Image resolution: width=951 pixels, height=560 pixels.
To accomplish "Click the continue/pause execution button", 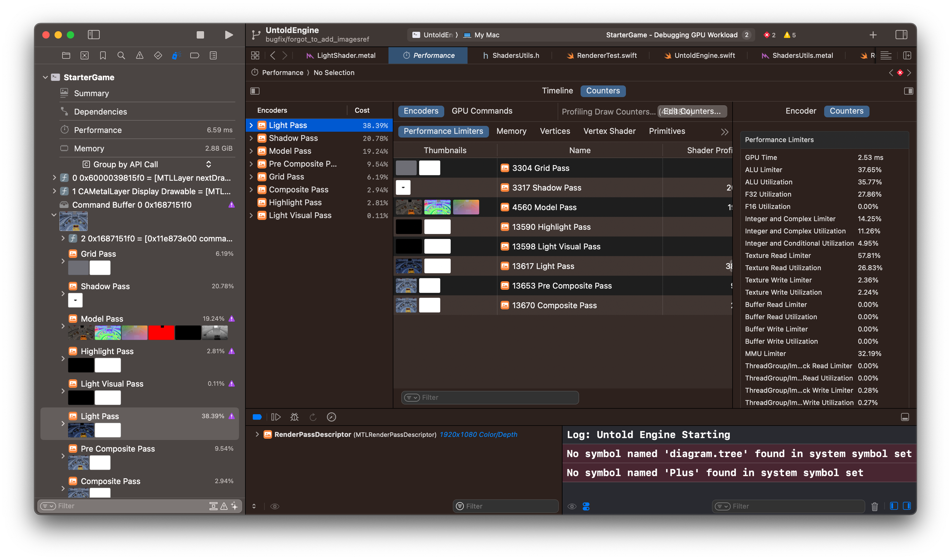I will [276, 417].
